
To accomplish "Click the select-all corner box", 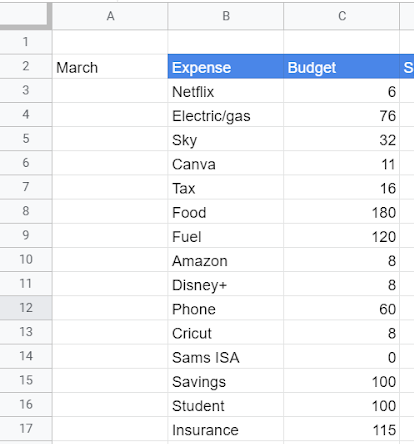I will click(26, 15).
